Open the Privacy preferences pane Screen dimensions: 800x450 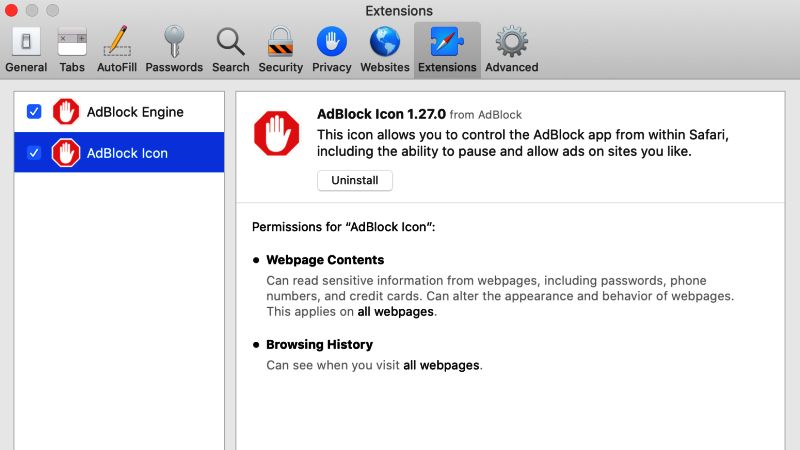[332, 50]
